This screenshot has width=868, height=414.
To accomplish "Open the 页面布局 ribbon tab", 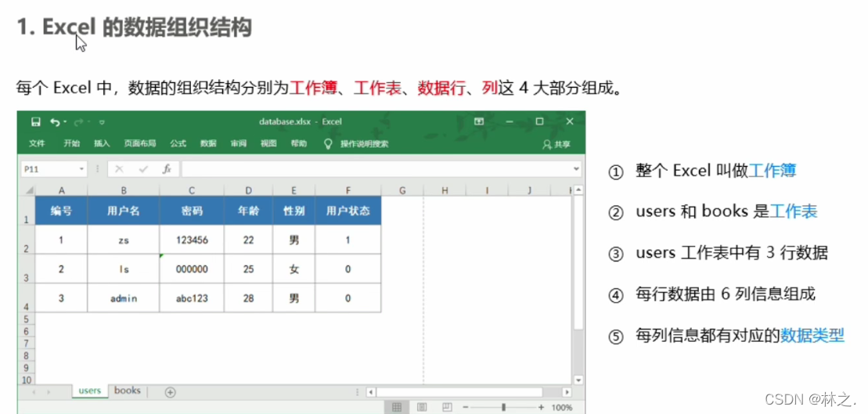I will 139,144.
